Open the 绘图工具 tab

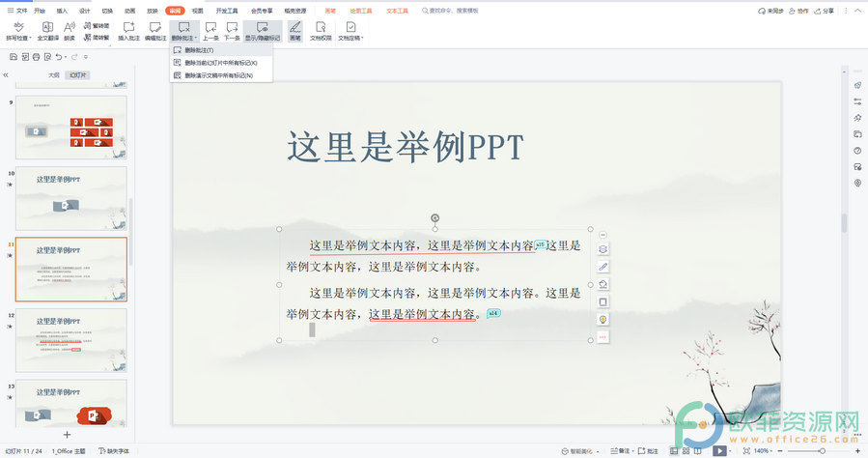coord(361,11)
